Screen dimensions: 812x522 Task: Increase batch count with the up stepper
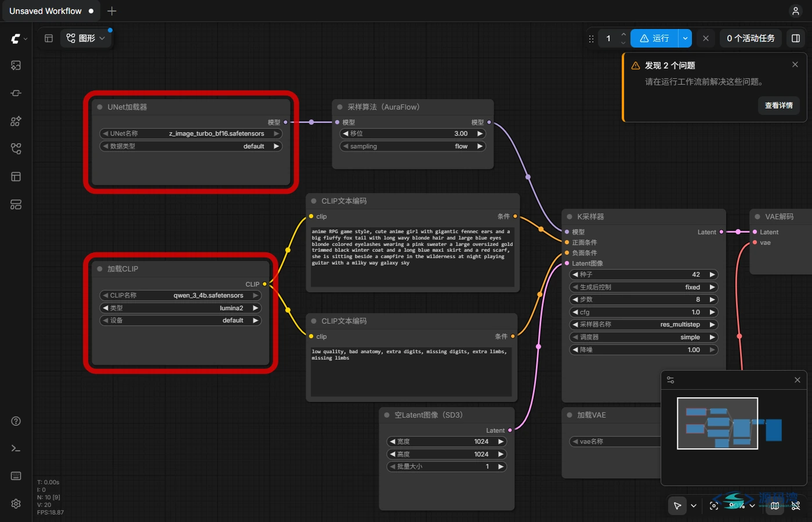tap(623, 34)
